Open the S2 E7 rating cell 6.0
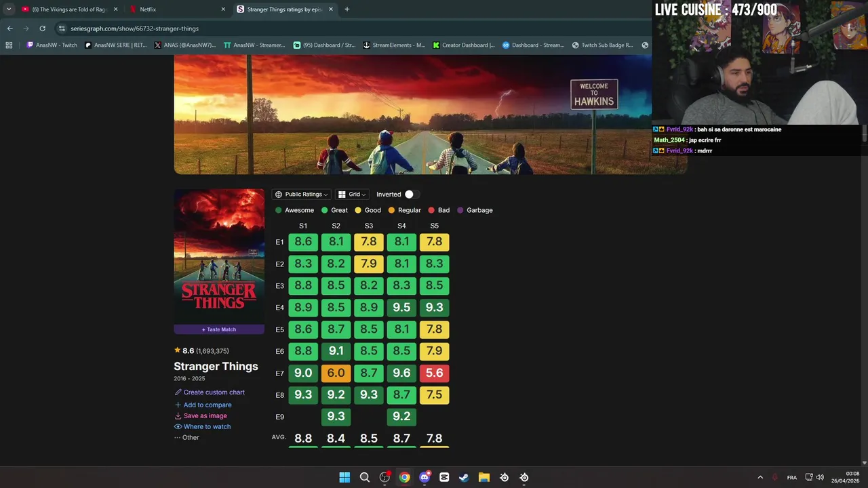Image resolution: width=868 pixels, height=488 pixels. (x=336, y=373)
